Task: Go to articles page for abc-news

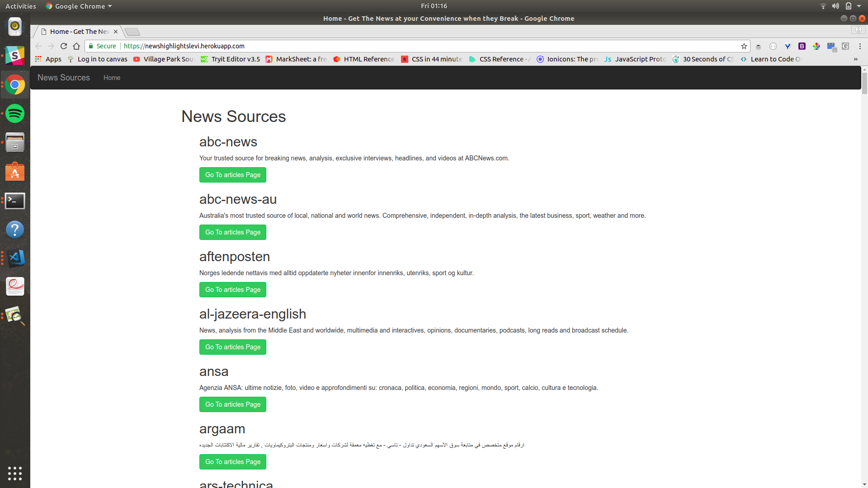Action: [233, 175]
